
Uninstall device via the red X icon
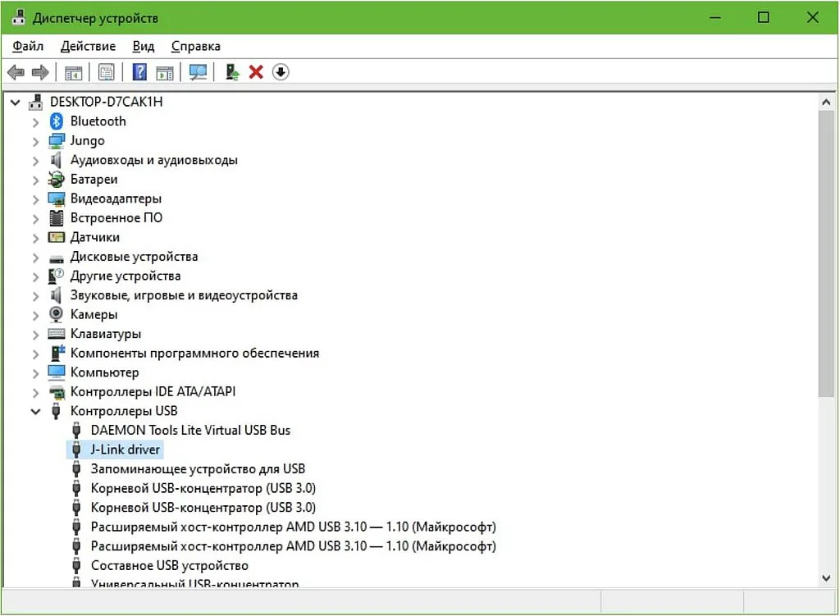[255, 72]
